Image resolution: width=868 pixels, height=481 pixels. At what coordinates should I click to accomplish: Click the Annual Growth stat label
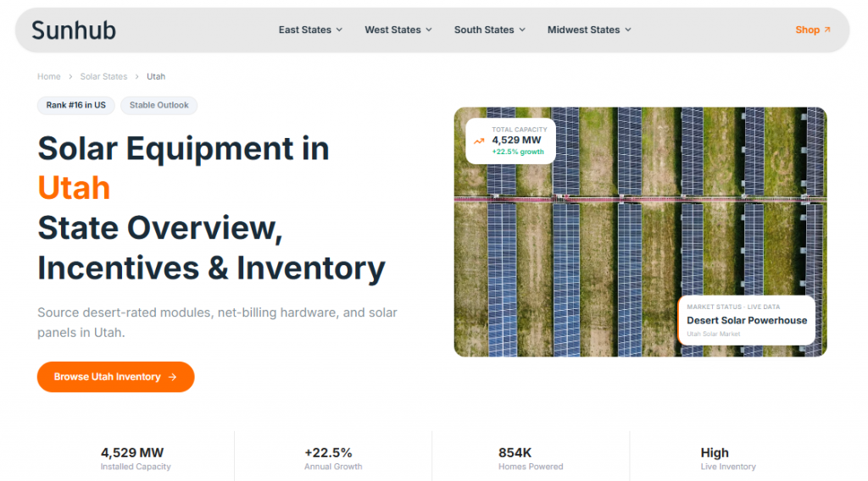333,467
